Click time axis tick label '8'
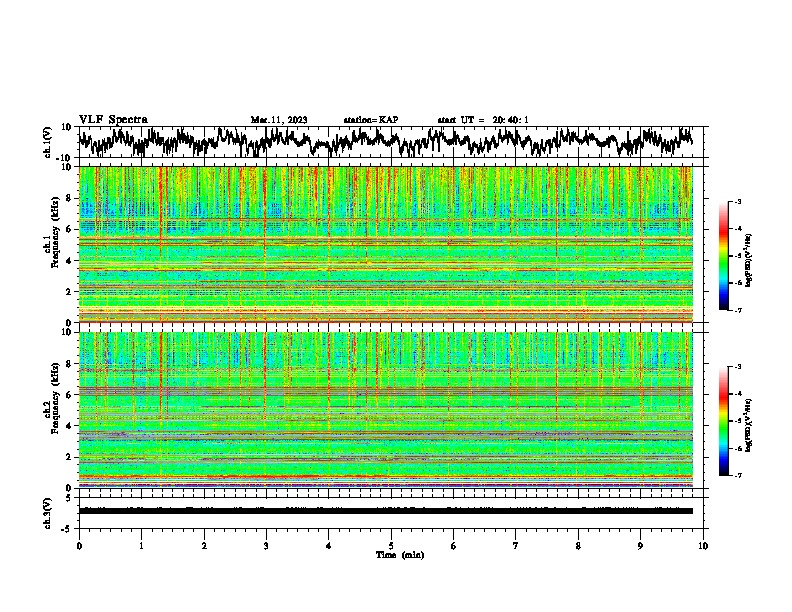The image size is (792, 612). click(578, 546)
